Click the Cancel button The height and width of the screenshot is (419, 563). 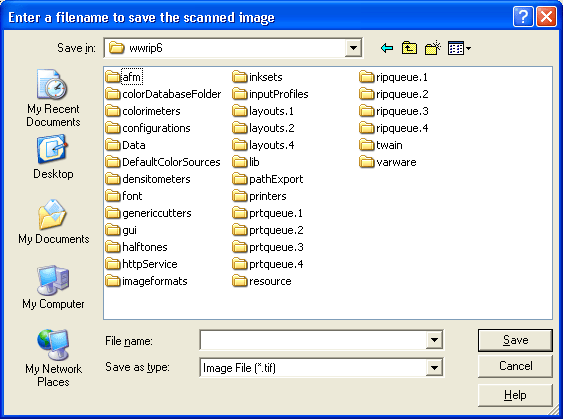click(515, 366)
